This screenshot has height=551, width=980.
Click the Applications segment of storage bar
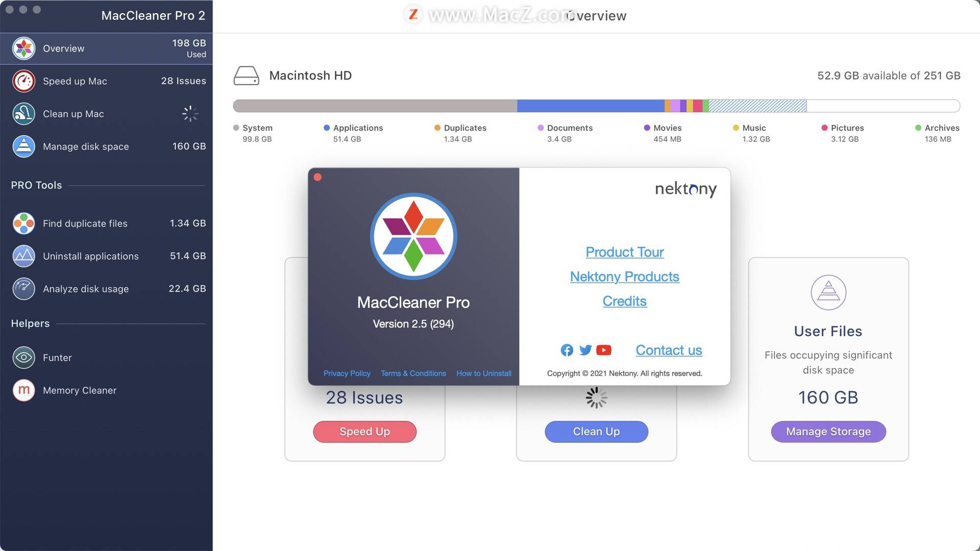coord(591,106)
